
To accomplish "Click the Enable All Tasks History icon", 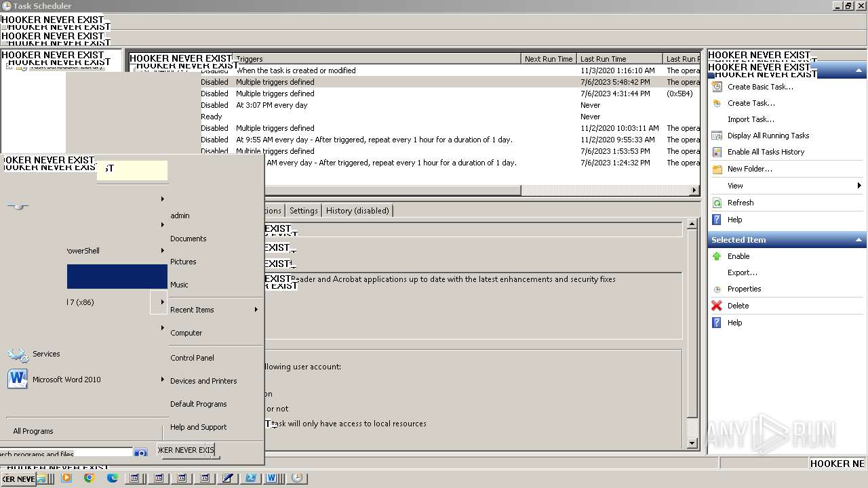I will [717, 152].
